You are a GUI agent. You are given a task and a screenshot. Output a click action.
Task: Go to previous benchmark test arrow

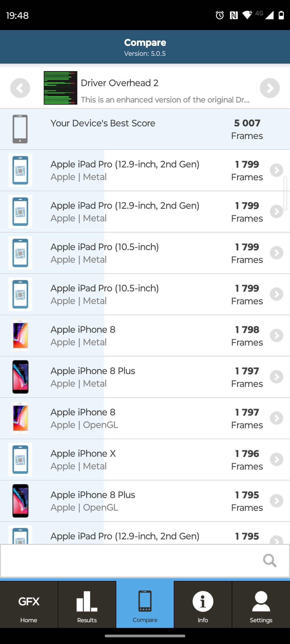[x=20, y=88]
